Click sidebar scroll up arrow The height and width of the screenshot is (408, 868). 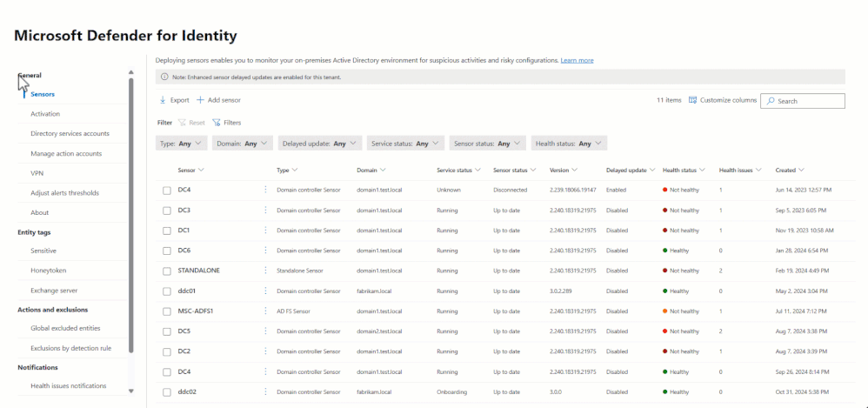pos(131,72)
